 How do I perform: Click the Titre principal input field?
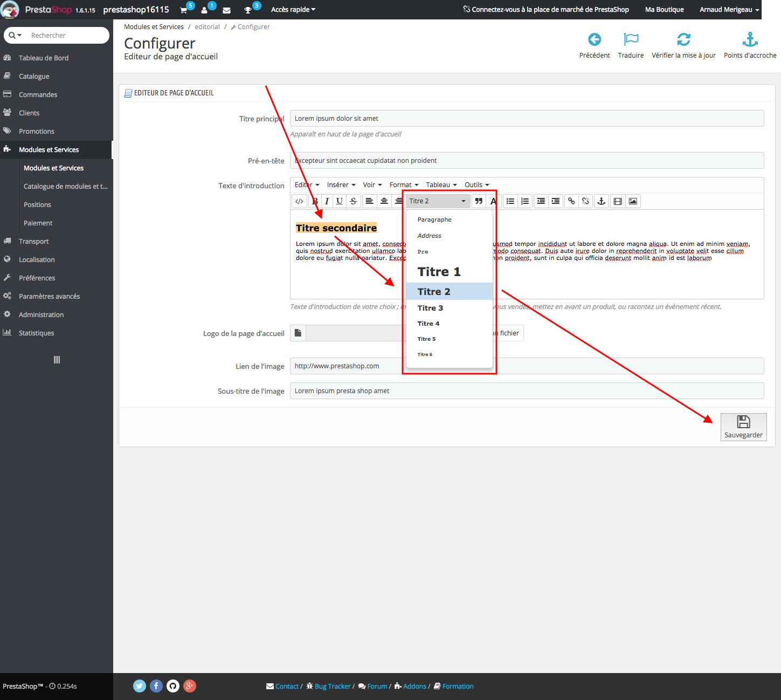(527, 119)
